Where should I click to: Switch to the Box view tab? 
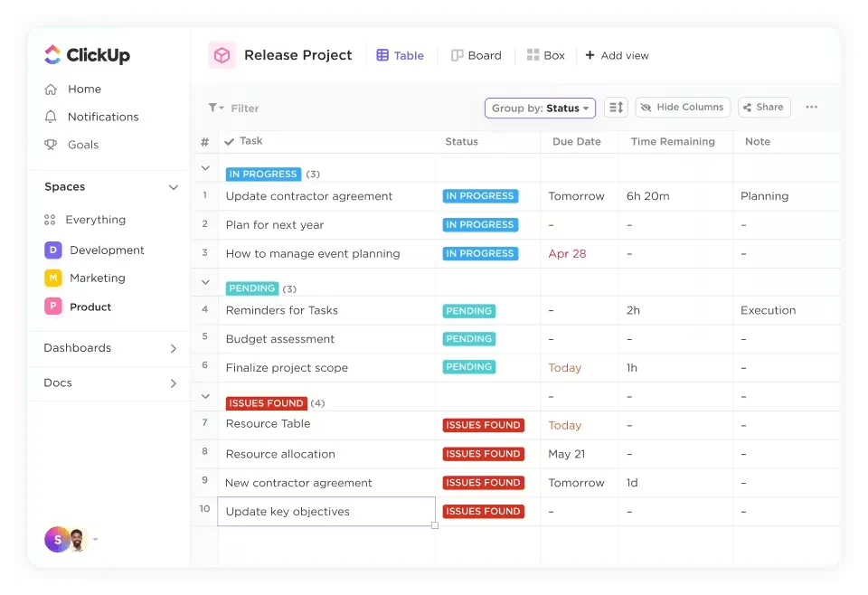[546, 55]
